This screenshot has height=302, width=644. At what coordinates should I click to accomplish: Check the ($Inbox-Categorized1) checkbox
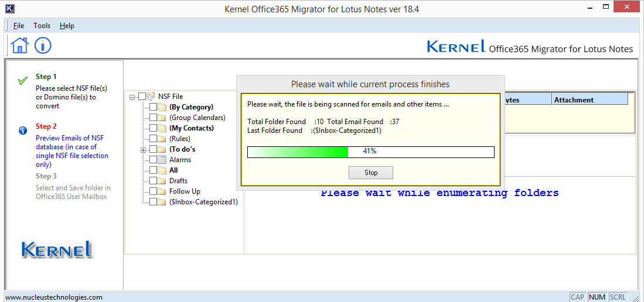153,201
